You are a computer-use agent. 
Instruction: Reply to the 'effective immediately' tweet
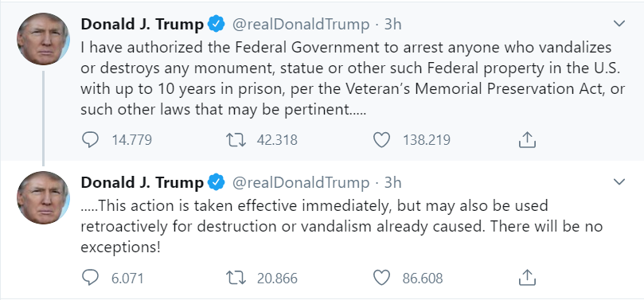90,279
